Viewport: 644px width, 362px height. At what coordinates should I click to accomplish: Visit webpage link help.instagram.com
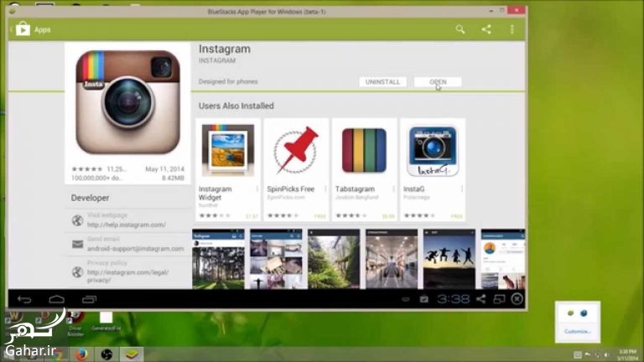(x=127, y=225)
